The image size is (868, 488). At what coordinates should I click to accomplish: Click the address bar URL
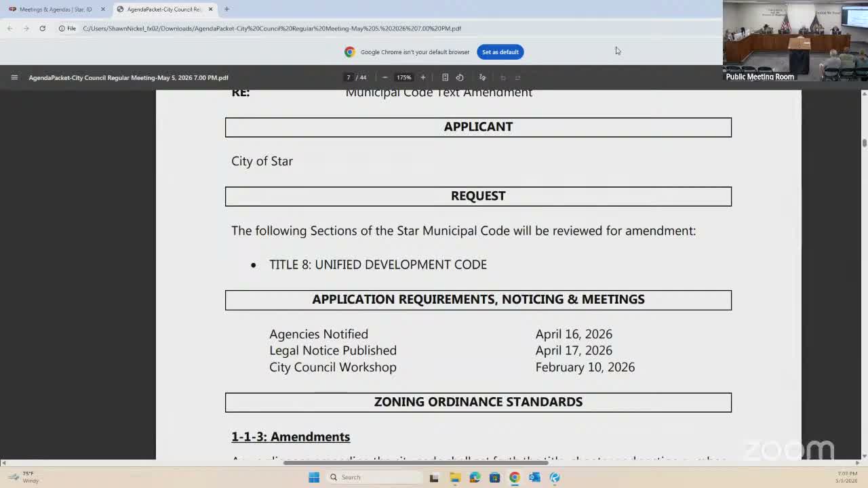tap(272, 28)
